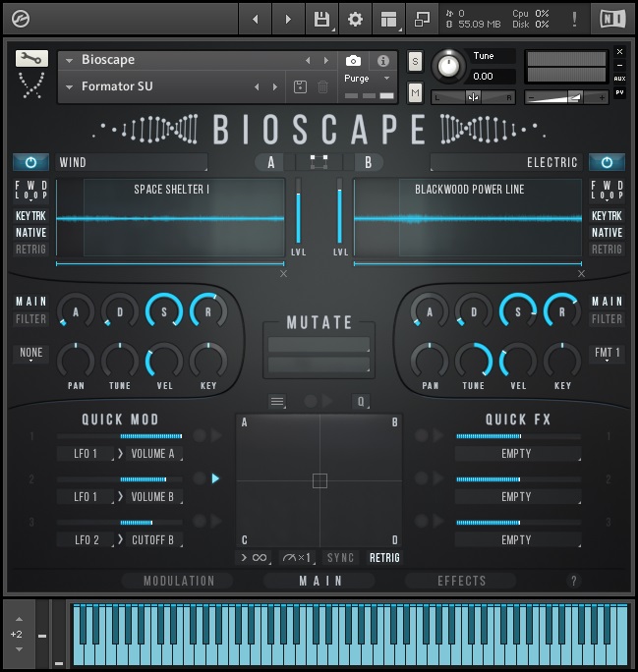The image size is (638, 672).
Task: Toggle RETRIG under the XY pad
Action: point(384,558)
